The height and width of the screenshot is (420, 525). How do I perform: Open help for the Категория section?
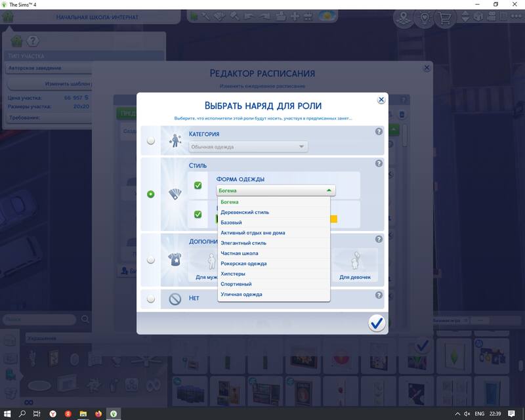pyautogui.click(x=379, y=132)
